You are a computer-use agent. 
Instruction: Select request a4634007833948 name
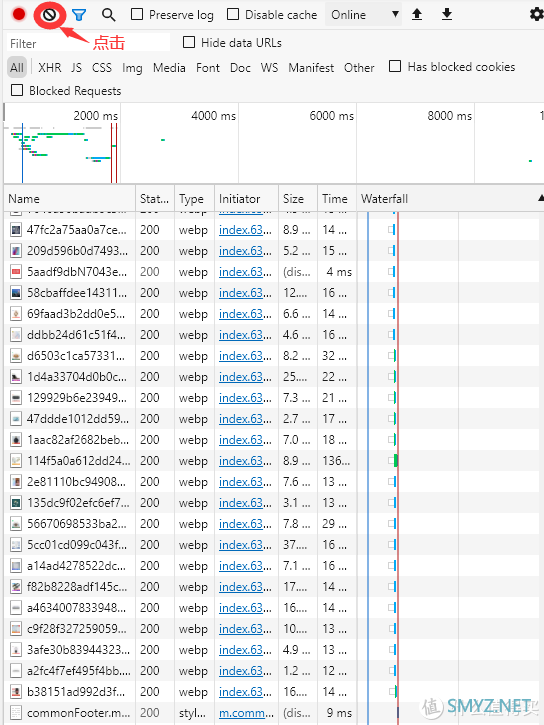point(76,608)
